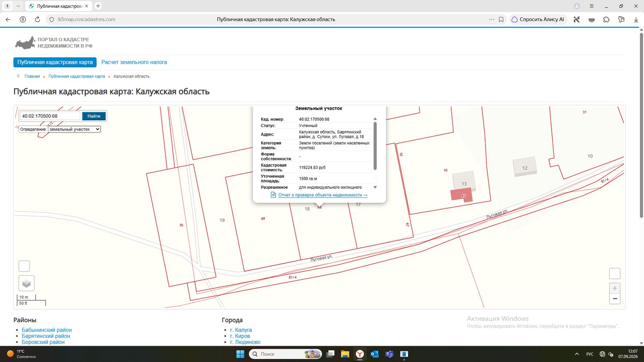Screen dimensions: 644x362
Task: Zoom out with the minus map button
Action: point(615,299)
